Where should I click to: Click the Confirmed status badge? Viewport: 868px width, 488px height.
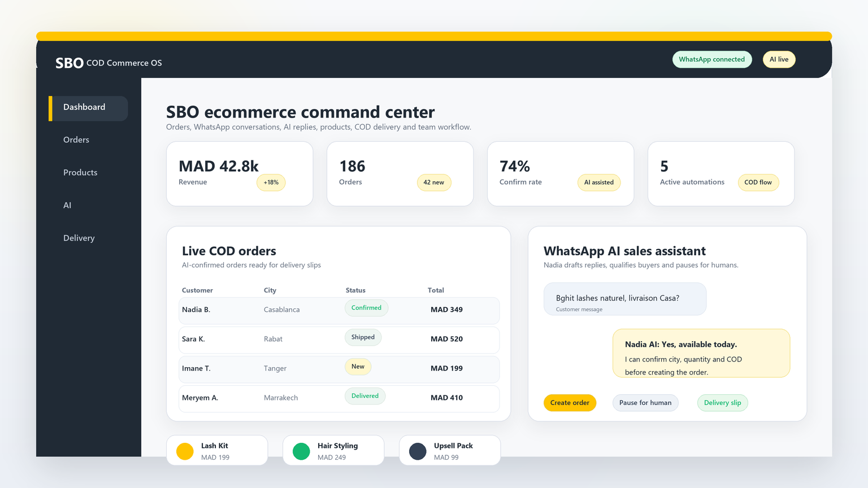coord(366,308)
